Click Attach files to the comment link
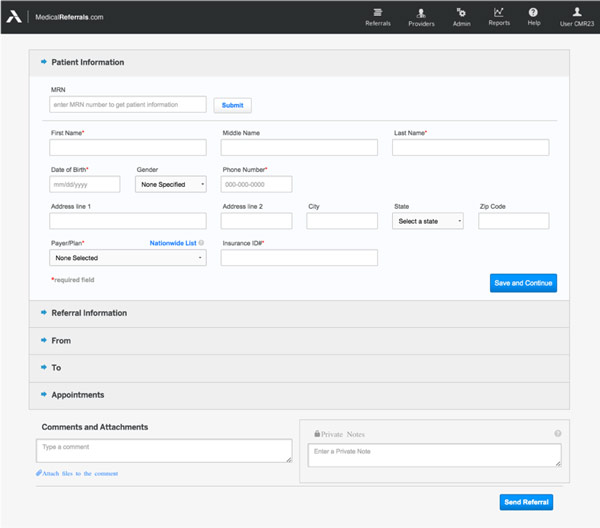 click(x=78, y=473)
